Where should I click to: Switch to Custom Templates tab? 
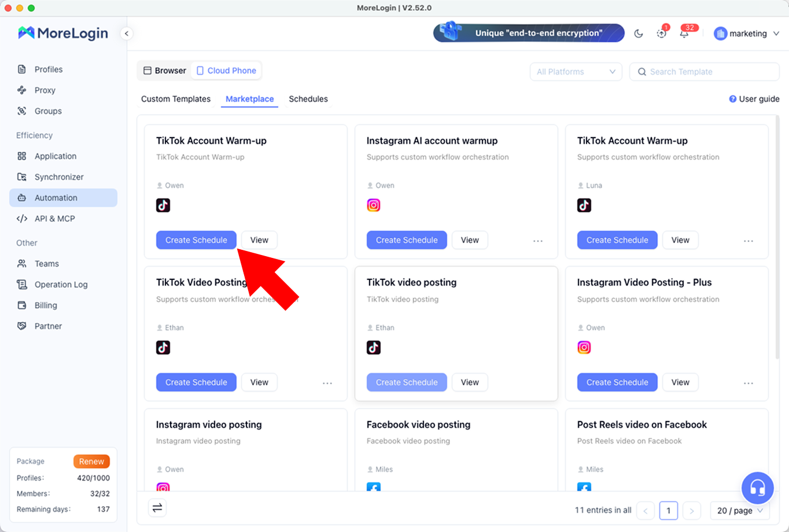click(176, 99)
